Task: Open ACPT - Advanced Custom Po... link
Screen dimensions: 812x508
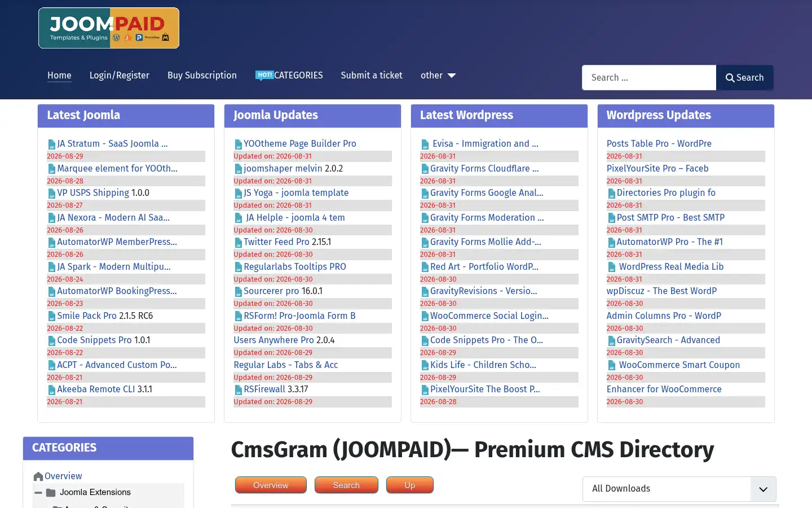Action: coord(117,365)
